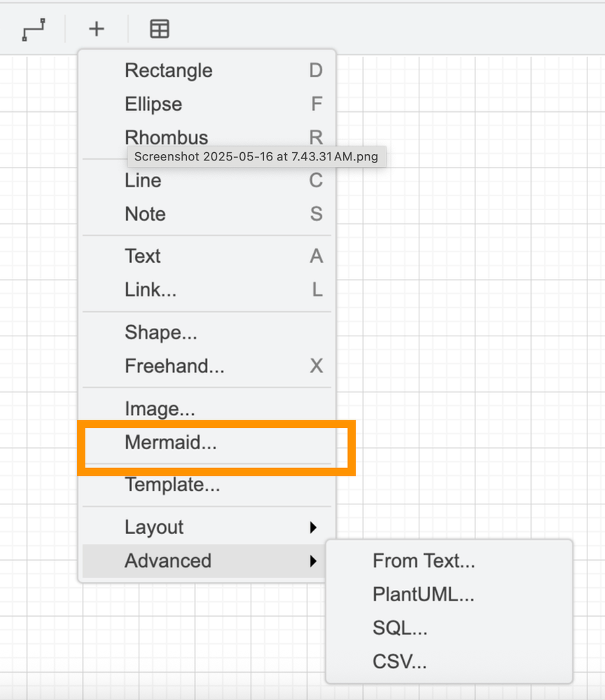Choose PlantUML... option
The image size is (605, 700).
coord(450,594)
